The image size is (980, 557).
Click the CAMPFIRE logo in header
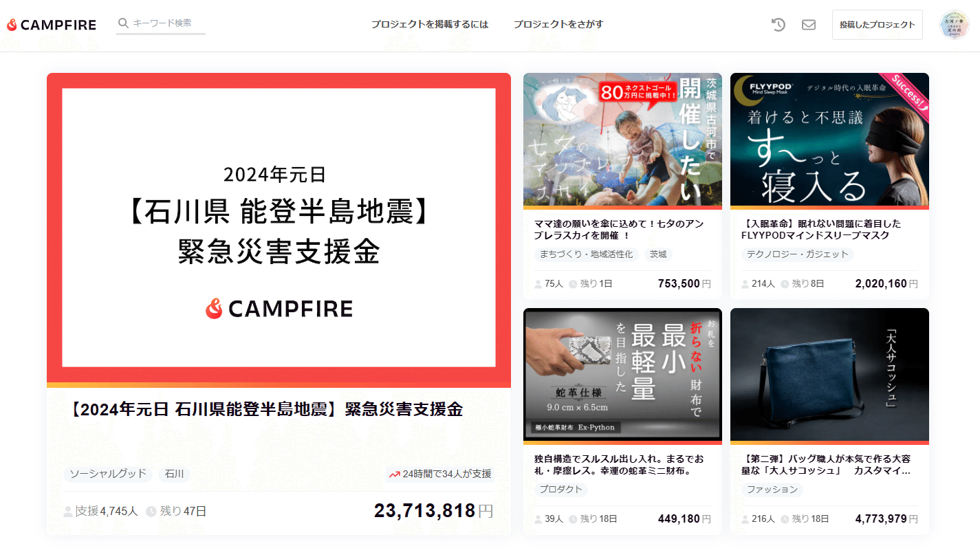click(x=52, y=25)
